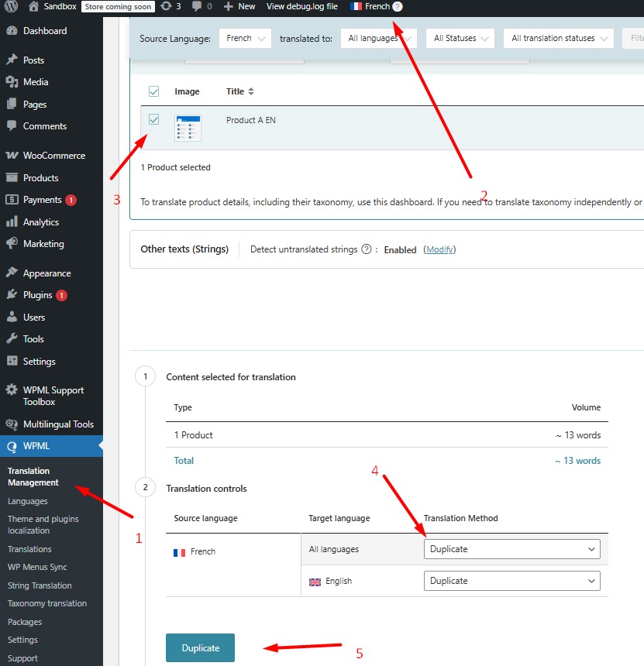Click the "~ 13 words" Total value
Screen dimensions: 644x666
point(577,461)
